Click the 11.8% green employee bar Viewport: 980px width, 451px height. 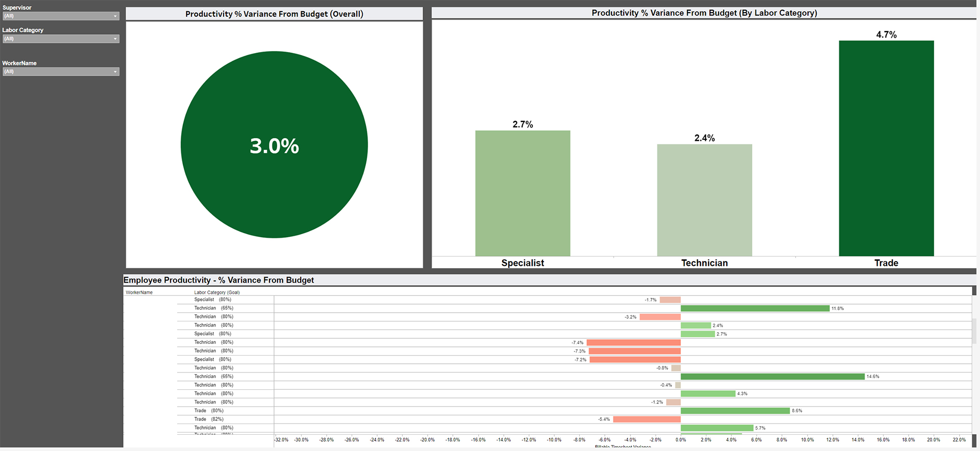pos(754,309)
